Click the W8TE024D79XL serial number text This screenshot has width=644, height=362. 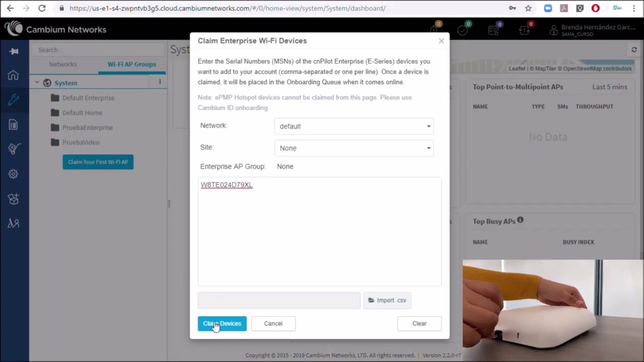[226, 185]
